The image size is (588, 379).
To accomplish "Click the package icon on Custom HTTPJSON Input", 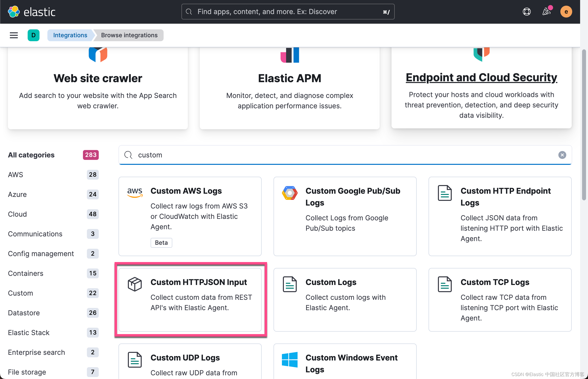I will click(x=135, y=284).
